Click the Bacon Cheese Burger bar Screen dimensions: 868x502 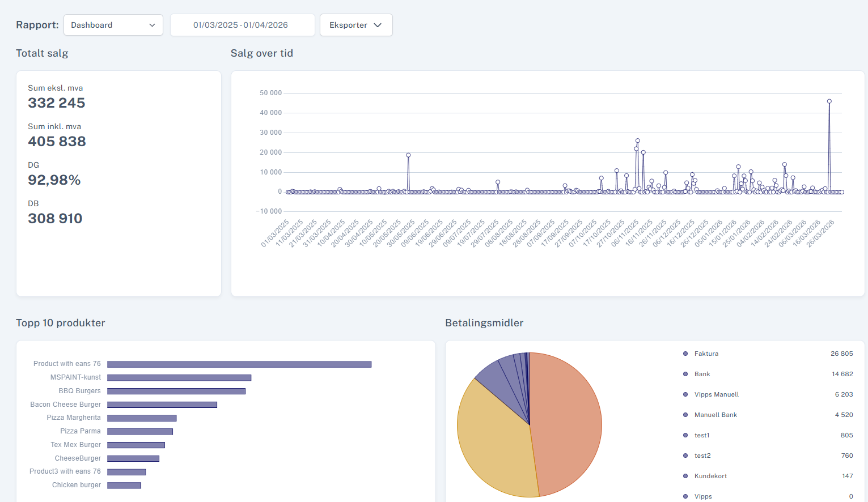(x=162, y=405)
